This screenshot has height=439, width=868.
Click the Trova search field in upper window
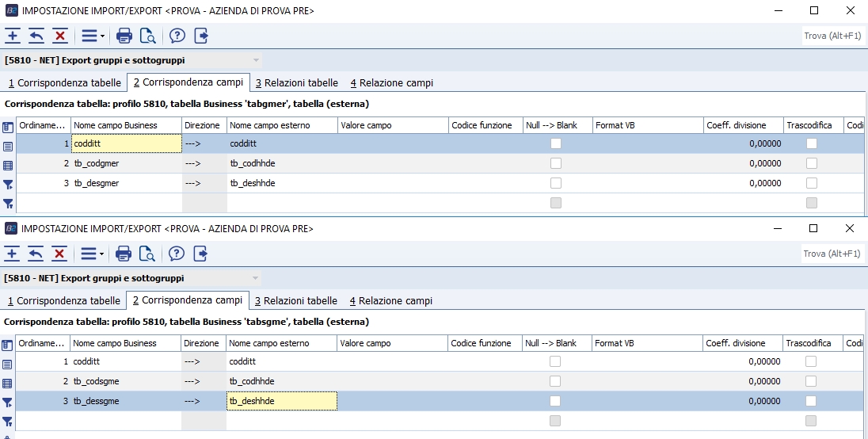point(832,36)
